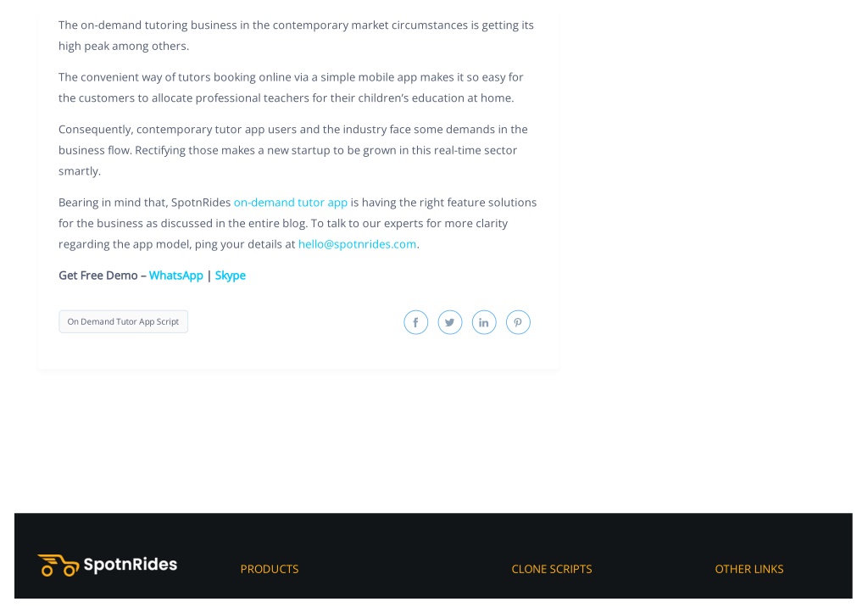The height and width of the screenshot is (613, 868).
Task: Click the paragraph starting 'The convenient way'
Action: pos(291,87)
